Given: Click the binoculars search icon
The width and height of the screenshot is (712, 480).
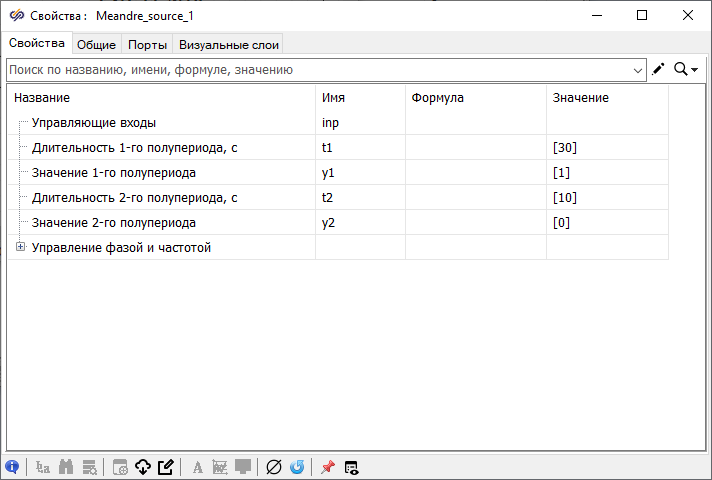Looking at the screenshot, I should tap(67, 467).
